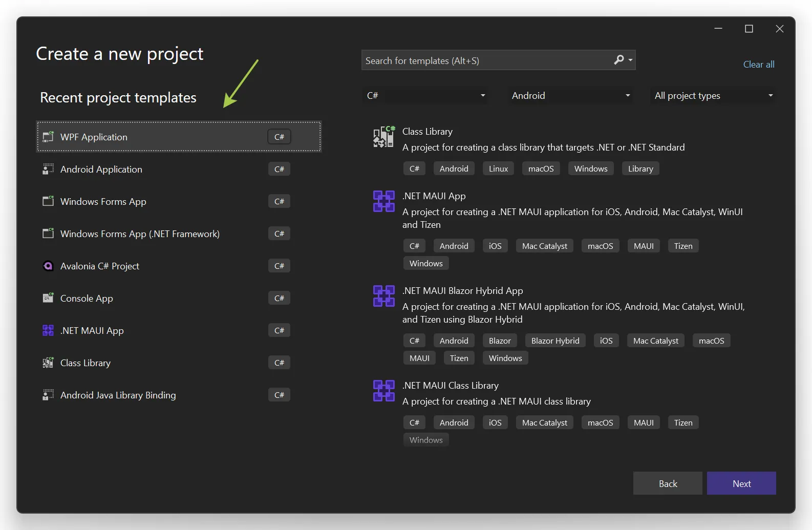Select Windows Forms App recent template
The height and width of the screenshot is (530, 812).
coord(179,201)
